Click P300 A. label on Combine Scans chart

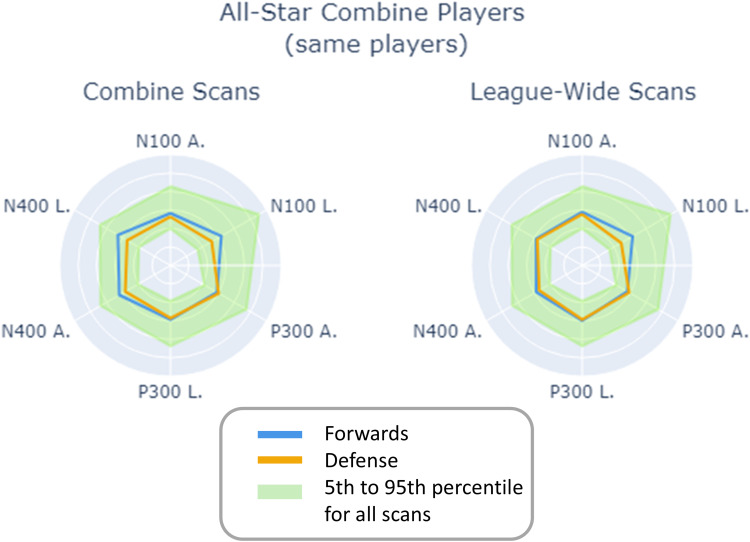(x=303, y=331)
